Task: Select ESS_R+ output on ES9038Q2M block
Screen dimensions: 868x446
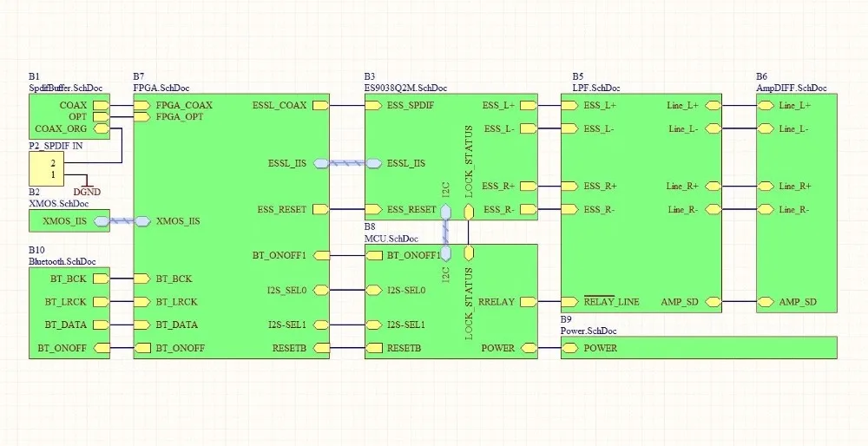Action: (x=529, y=186)
